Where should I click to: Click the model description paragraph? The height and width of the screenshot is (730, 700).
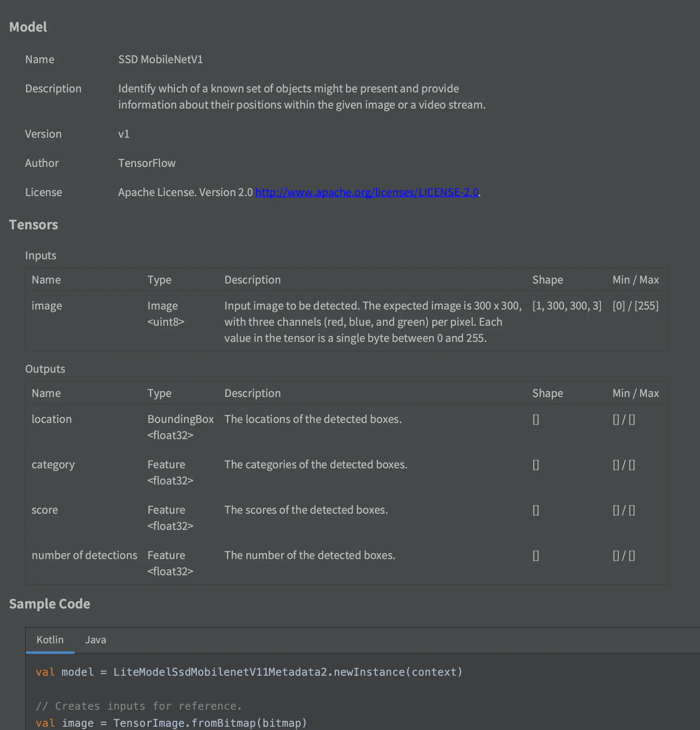301,96
